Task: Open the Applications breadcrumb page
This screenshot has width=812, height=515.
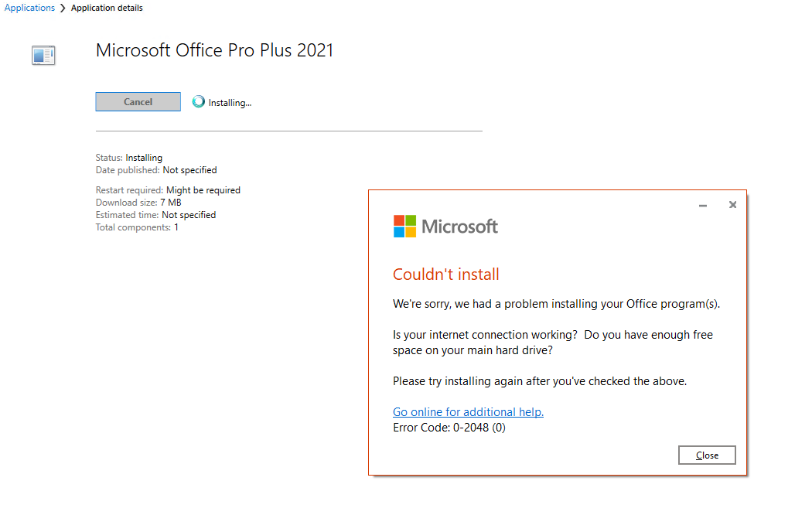Action: point(29,8)
